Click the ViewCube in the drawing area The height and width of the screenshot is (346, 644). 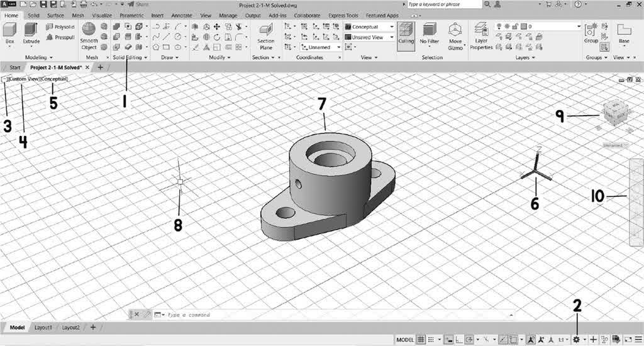pyautogui.click(x=615, y=113)
